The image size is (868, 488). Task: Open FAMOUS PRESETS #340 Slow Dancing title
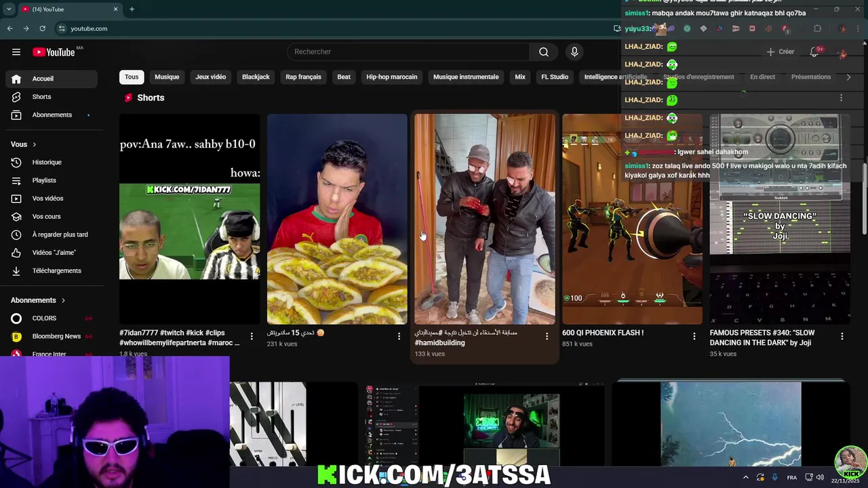762,338
